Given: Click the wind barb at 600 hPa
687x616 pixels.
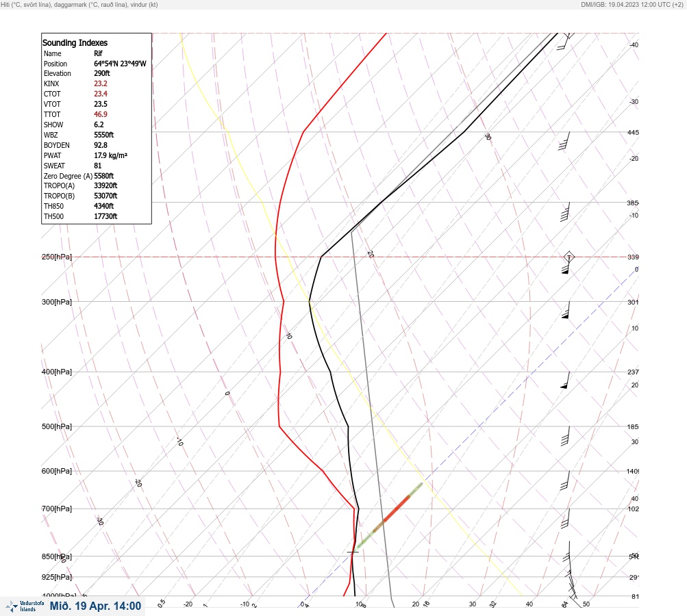Looking at the screenshot, I should tap(565, 480).
